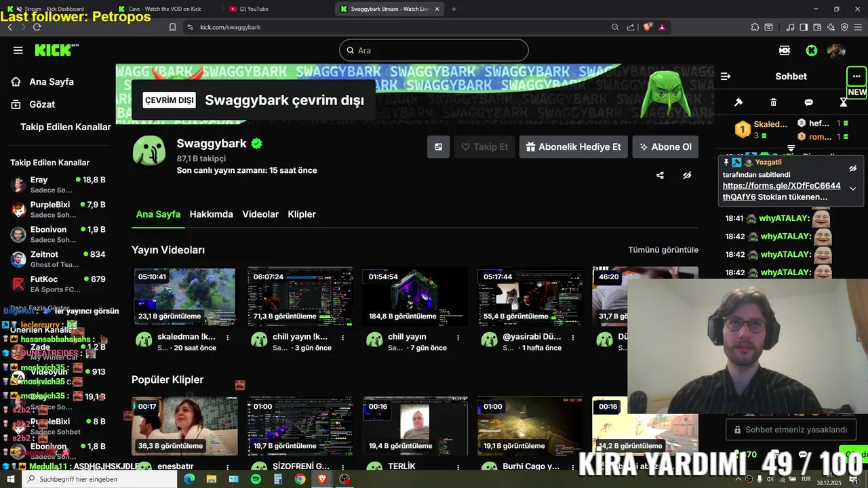Screen dimensions: 868x488
Task: Open Spotify from the taskbar
Action: (256, 479)
